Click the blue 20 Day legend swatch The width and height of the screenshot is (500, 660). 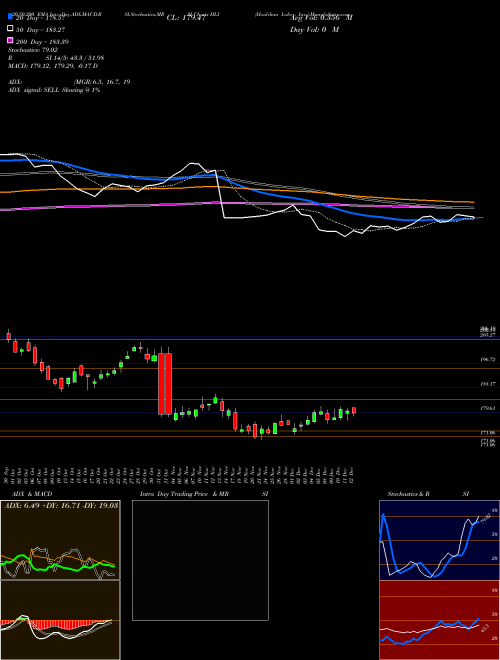[x=11, y=17]
